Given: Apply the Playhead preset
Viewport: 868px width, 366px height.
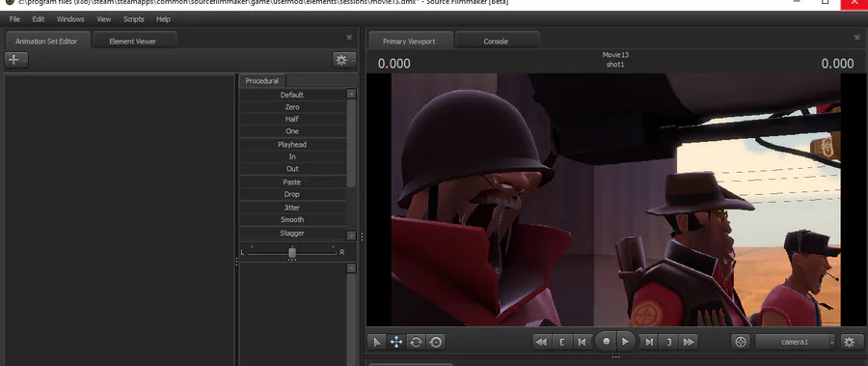Looking at the screenshot, I should pos(292,144).
